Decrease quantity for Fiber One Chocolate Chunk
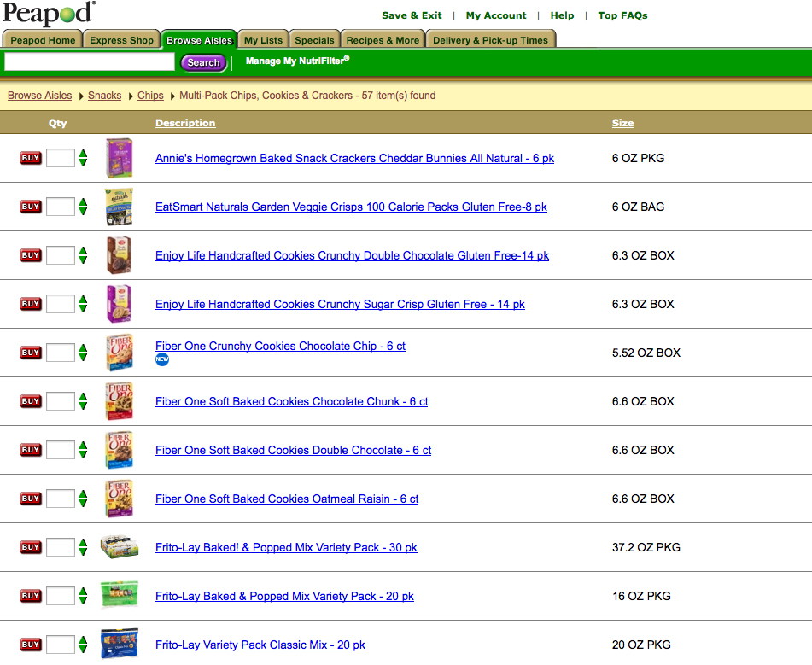Viewport: 812px width, 665px height. point(83,406)
